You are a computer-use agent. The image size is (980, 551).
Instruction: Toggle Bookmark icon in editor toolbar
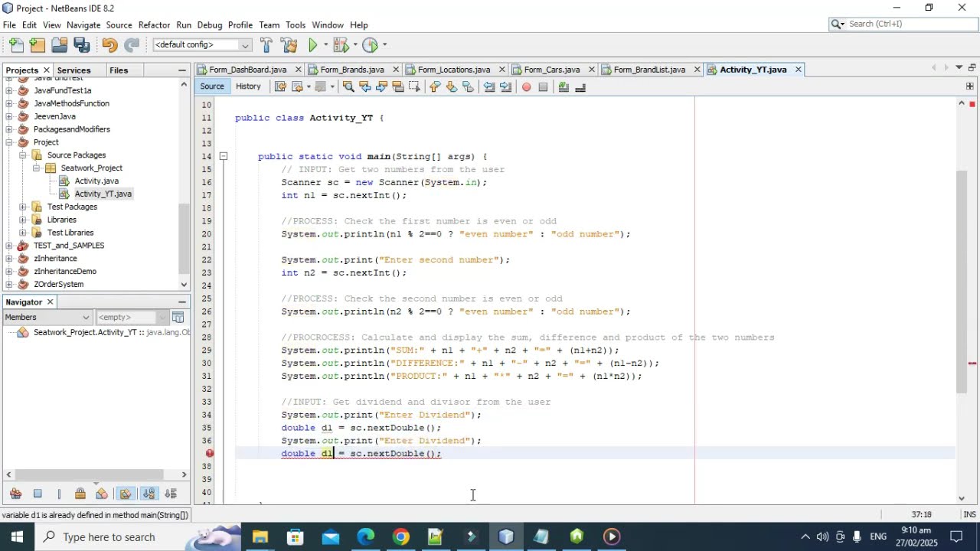468,86
